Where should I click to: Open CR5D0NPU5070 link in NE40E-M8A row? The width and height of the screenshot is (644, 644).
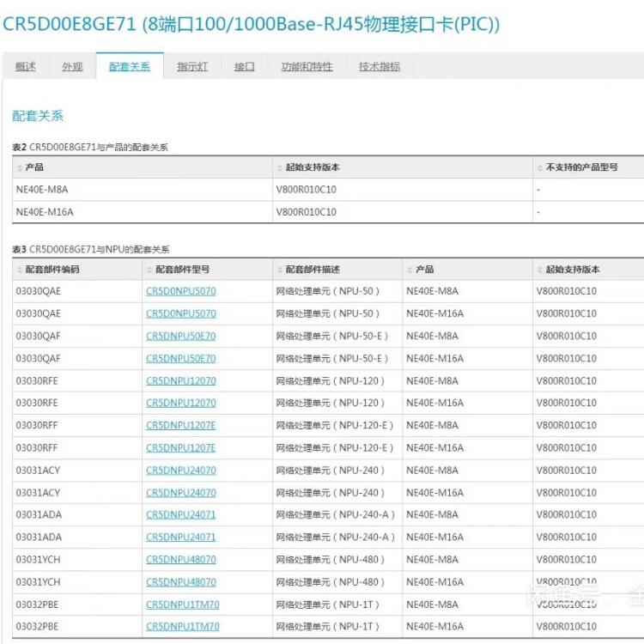coord(180,291)
